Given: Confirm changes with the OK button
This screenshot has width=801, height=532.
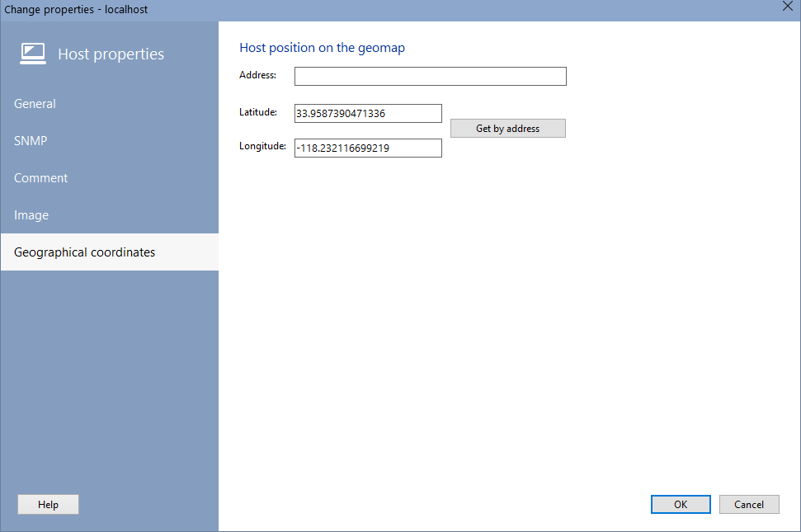Looking at the screenshot, I should tap(680, 505).
